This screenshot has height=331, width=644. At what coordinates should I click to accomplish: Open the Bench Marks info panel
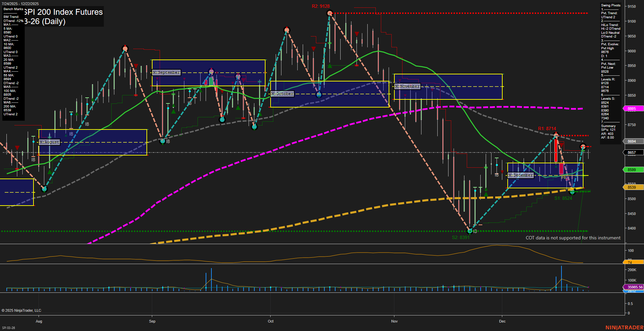tap(13, 9)
